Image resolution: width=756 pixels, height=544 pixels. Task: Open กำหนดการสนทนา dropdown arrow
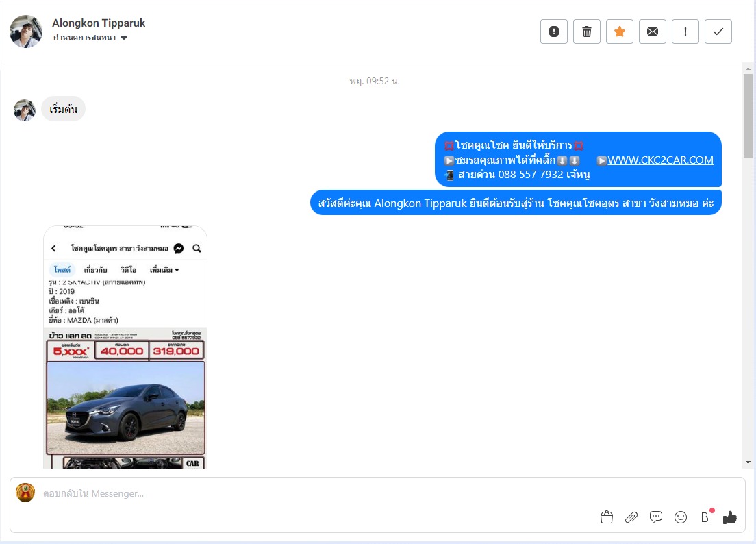[124, 38]
